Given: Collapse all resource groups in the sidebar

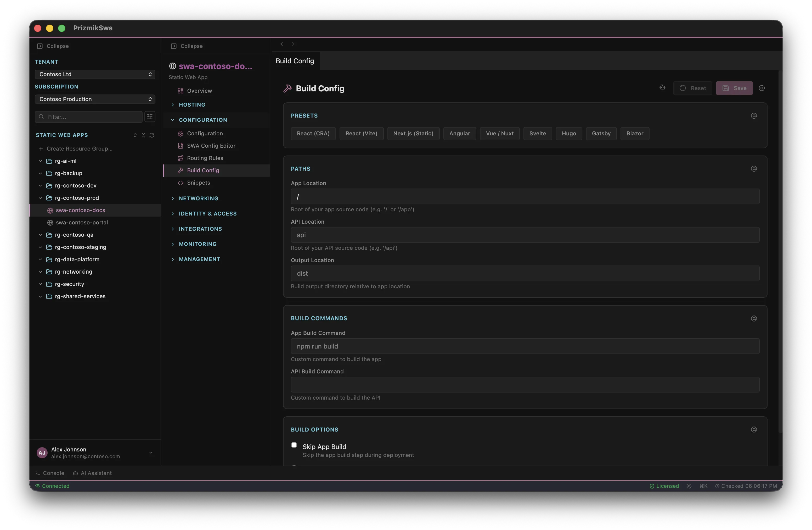Looking at the screenshot, I should coord(143,136).
